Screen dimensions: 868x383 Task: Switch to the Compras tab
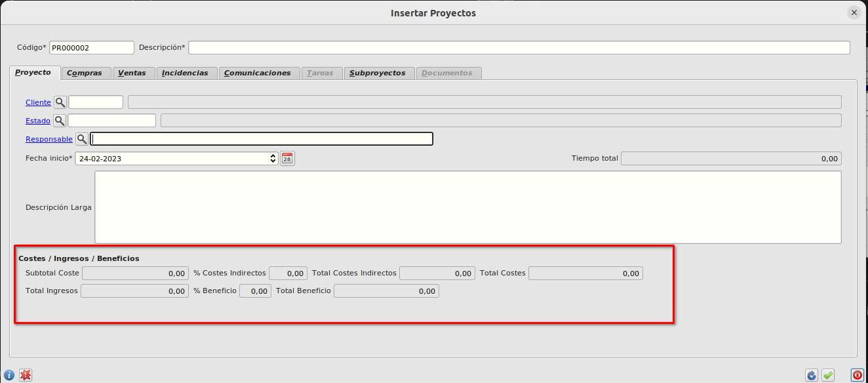(x=85, y=73)
